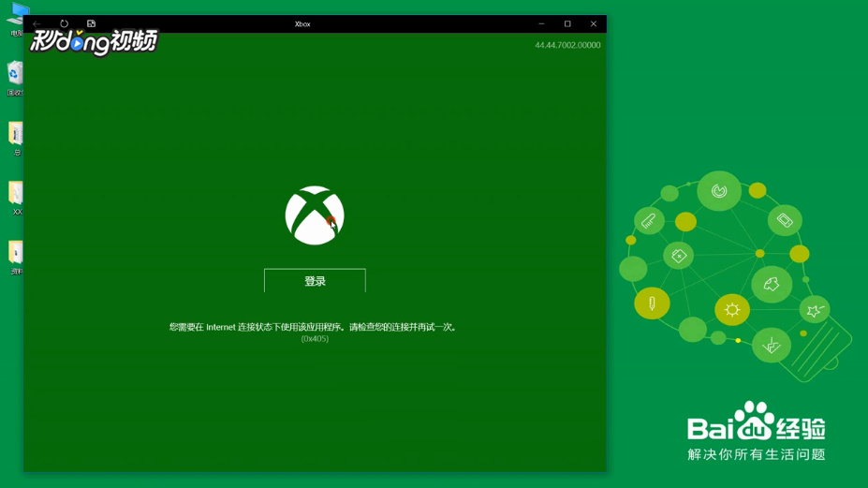868x488 pixels.
Task: Go back with the Xbox title bar arrow
Action: [x=37, y=23]
